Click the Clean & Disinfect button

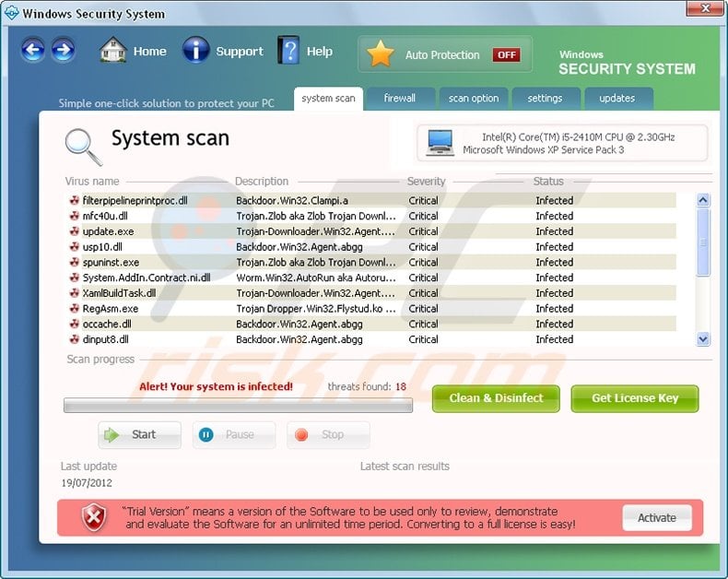tap(496, 398)
